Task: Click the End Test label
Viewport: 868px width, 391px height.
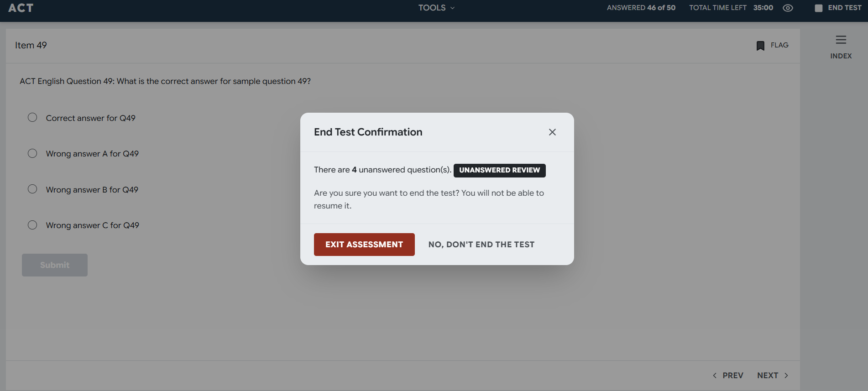Action: pos(844,8)
